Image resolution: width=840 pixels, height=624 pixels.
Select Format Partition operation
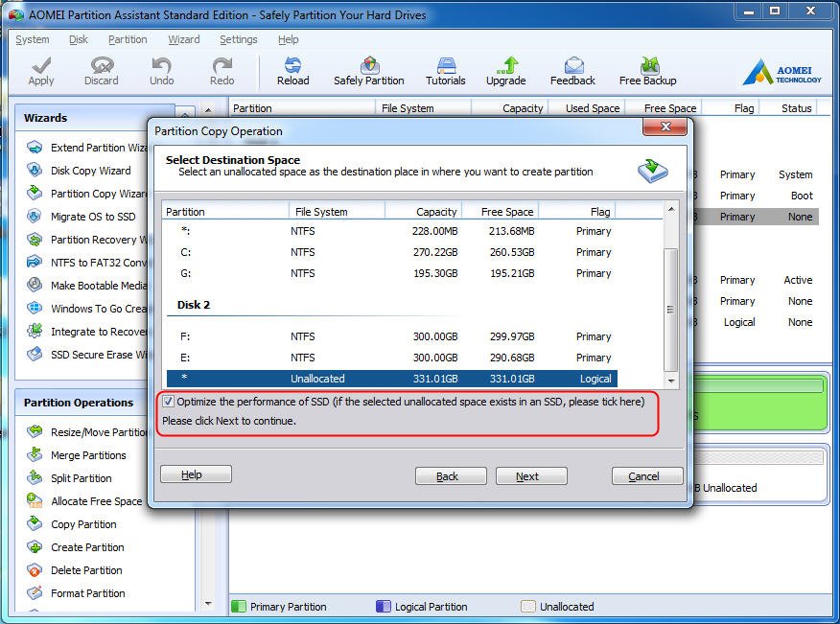pos(76,593)
